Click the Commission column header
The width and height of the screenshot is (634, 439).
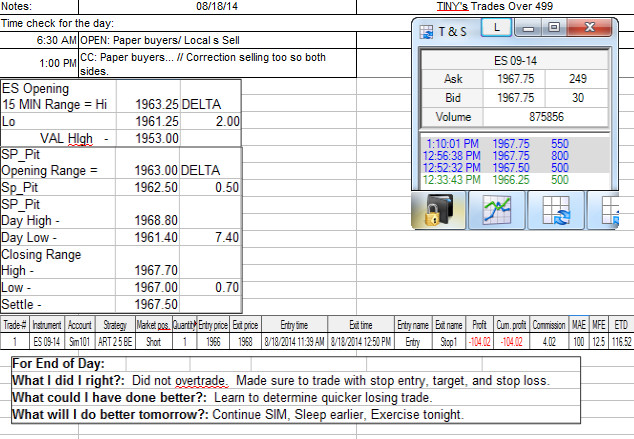point(549,325)
